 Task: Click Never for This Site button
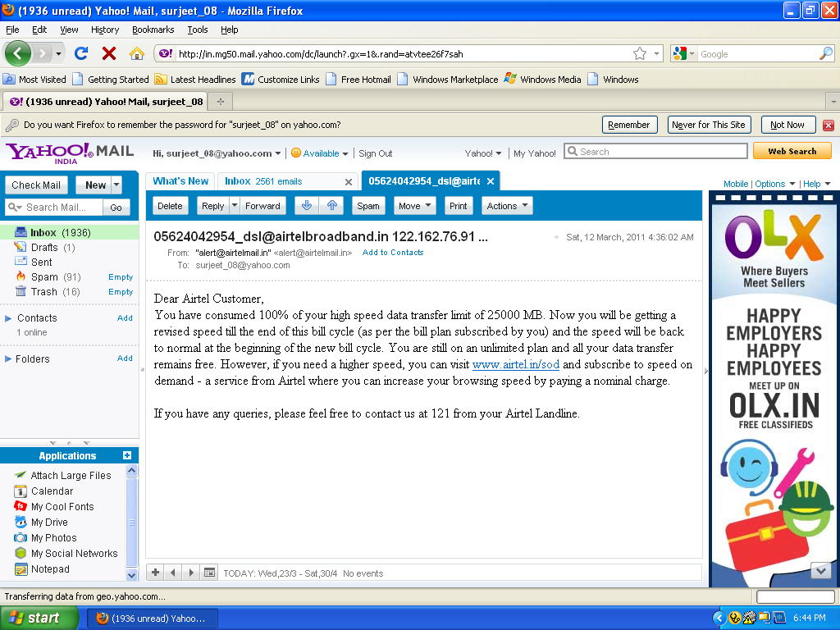(x=708, y=125)
